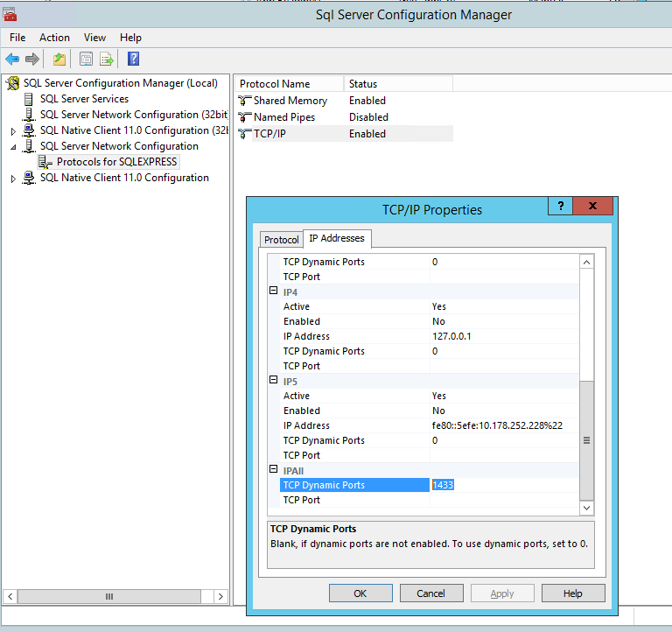Viewport: 672px width, 632px height.
Task: Click the Back arrow toolbar icon
Action: coord(12,59)
